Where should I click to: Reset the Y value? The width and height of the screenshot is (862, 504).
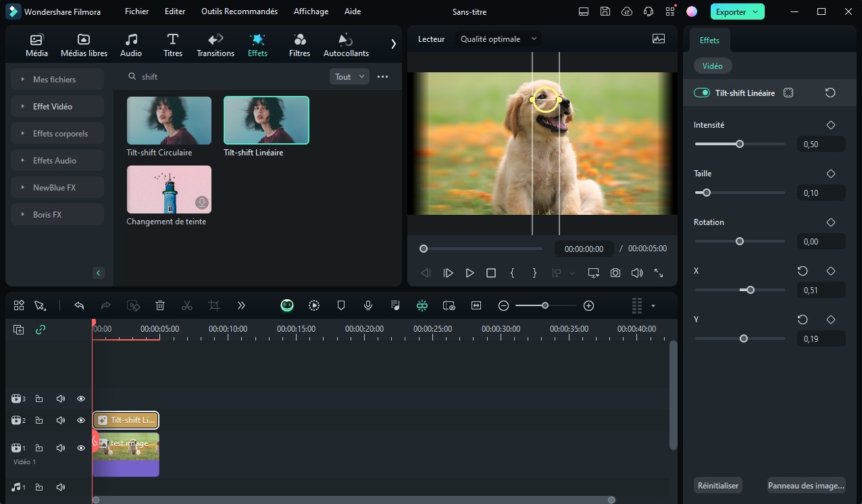point(803,320)
